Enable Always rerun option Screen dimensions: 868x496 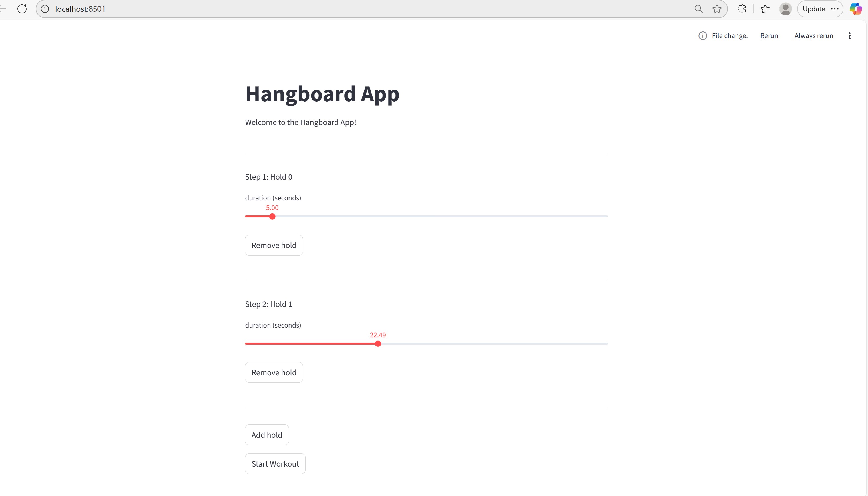[x=814, y=36]
